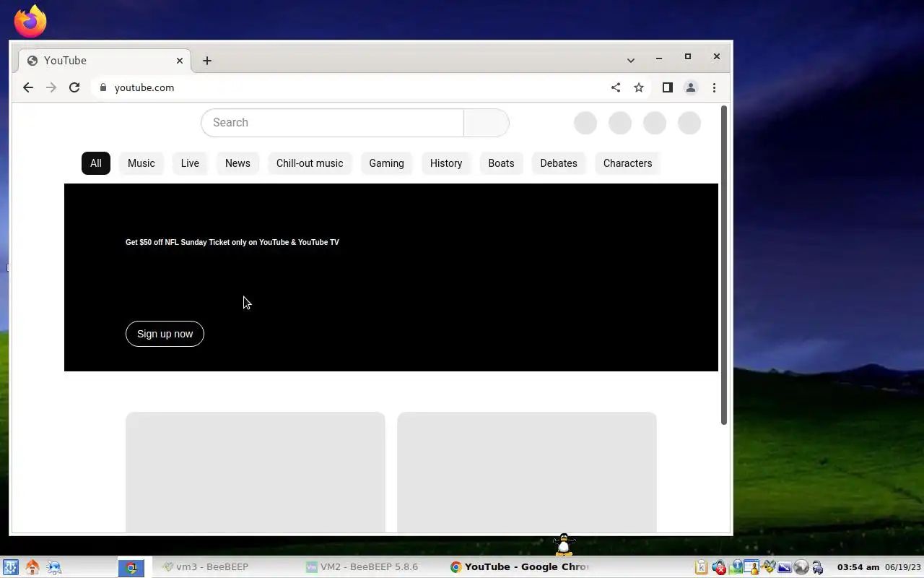Viewport: 924px width, 578px height.
Task: Share this page via the share icon
Action: (x=616, y=87)
